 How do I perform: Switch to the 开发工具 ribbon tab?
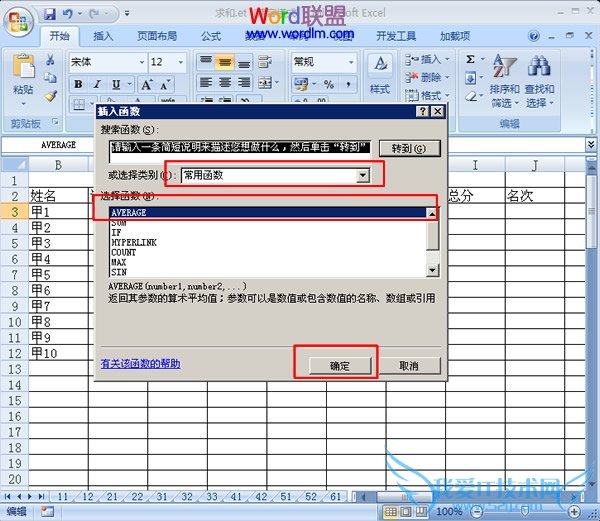(396, 36)
